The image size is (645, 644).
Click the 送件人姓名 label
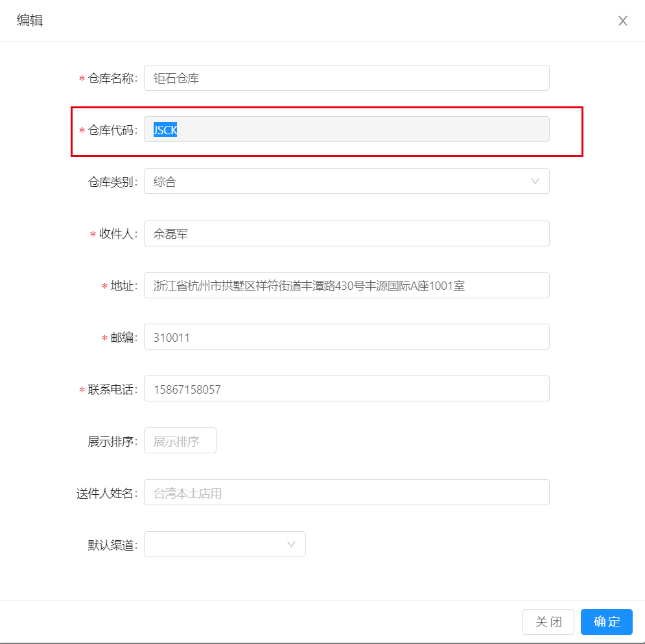106,493
